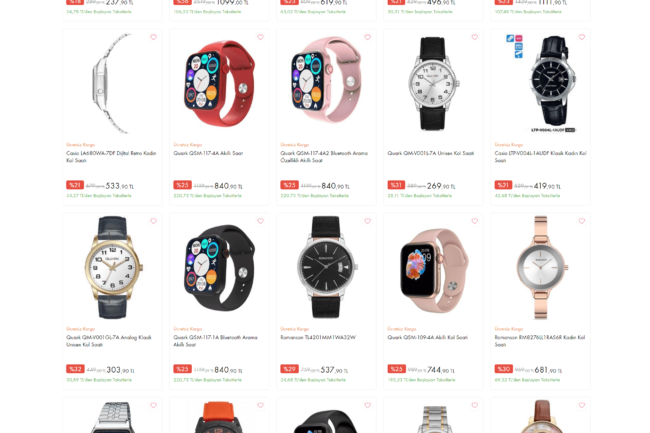
Task: Click heart on rose Quark QSM-109 smartwatch
Action: tap(475, 221)
